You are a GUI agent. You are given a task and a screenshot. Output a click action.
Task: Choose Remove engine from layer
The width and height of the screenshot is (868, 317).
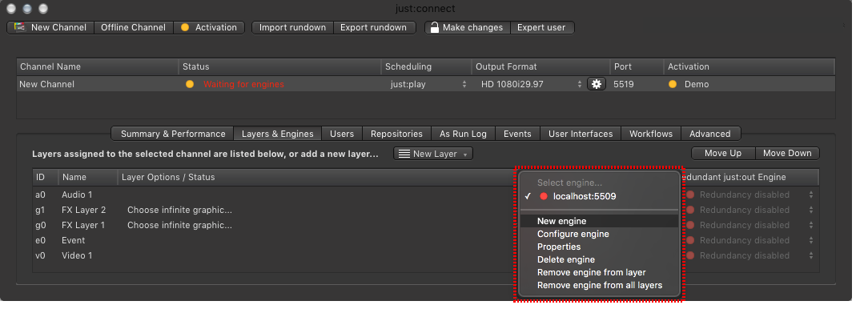[x=600, y=273]
